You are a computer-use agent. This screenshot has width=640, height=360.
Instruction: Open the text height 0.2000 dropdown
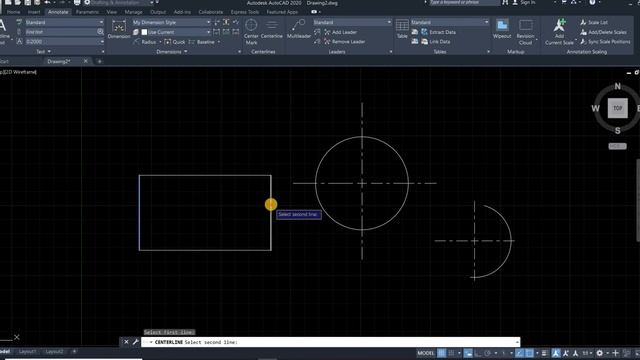pyautogui.click(x=64, y=42)
